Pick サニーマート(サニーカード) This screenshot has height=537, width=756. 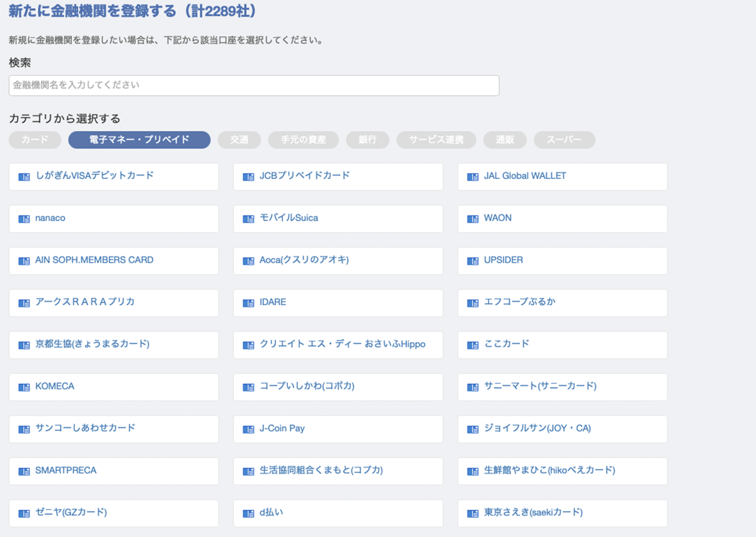563,387
